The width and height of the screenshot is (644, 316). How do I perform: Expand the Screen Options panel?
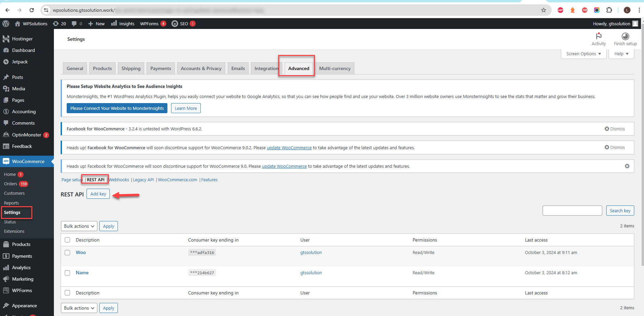583,54
